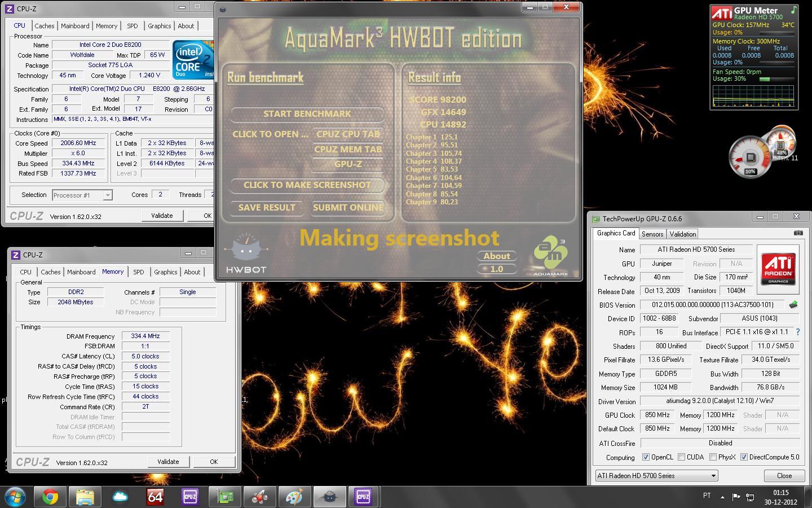Open the Mainboard tab in top CPU-Z window

click(75, 26)
